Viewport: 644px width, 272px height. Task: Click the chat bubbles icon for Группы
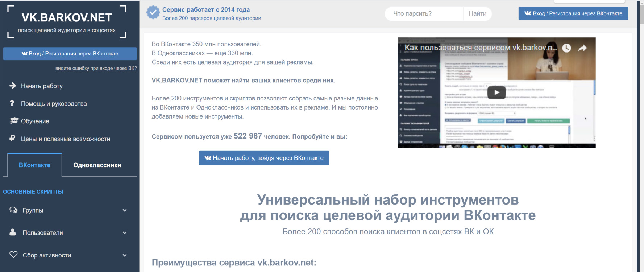click(x=13, y=210)
